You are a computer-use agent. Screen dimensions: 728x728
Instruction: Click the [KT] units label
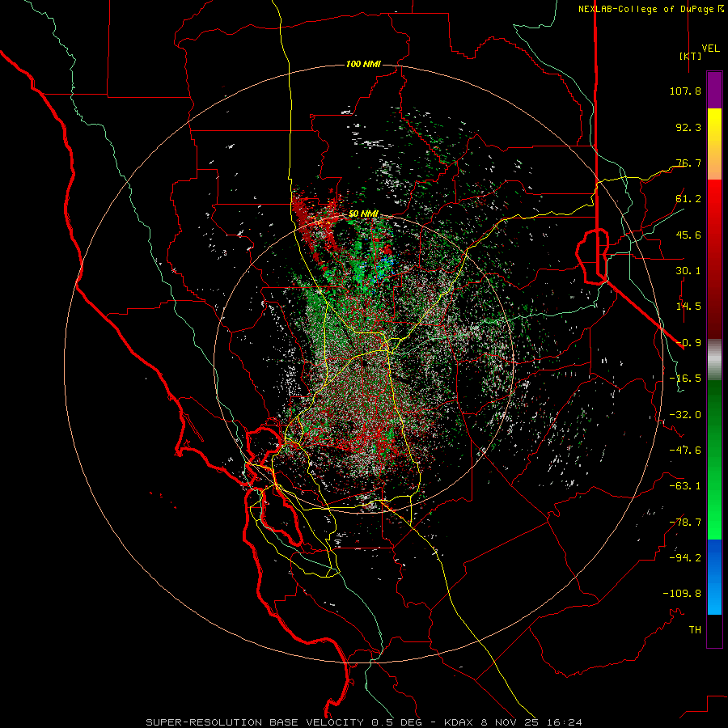(691, 56)
